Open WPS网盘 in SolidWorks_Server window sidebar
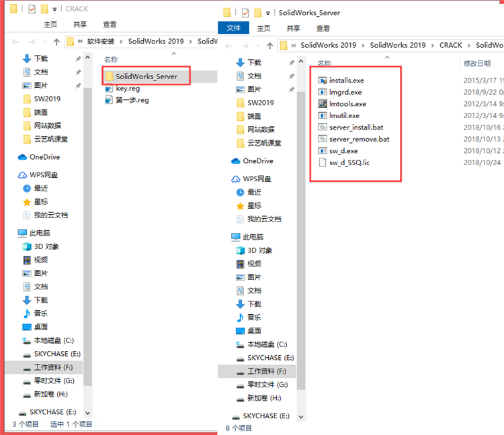 tap(251, 179)
